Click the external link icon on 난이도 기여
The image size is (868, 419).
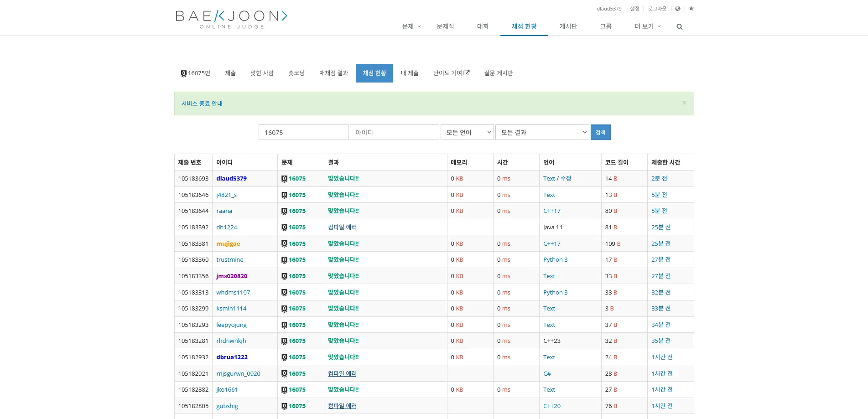click(x=467, y=73)
